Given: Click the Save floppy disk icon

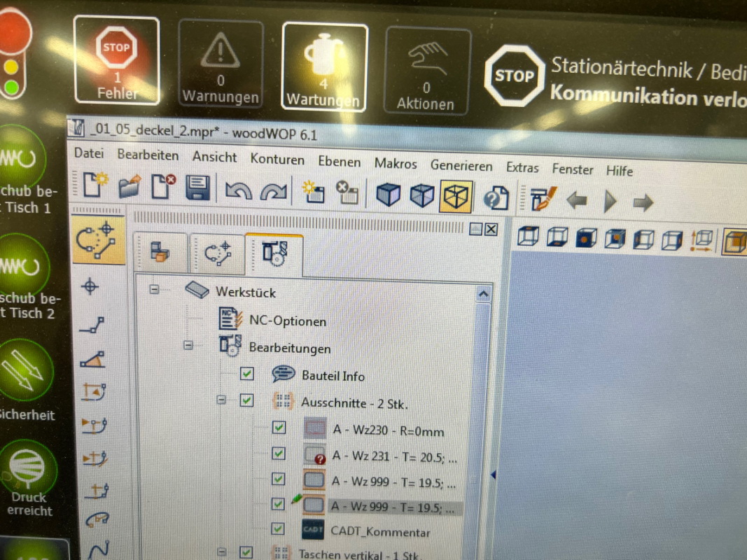Looking at the screenshot, I should 198,189.
